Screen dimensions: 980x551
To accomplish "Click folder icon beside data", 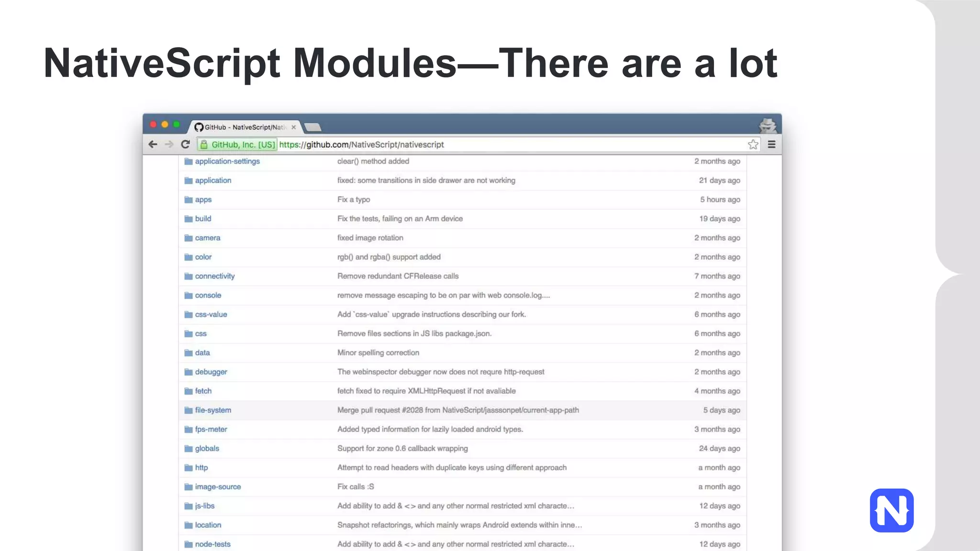I will coord(189,353).
